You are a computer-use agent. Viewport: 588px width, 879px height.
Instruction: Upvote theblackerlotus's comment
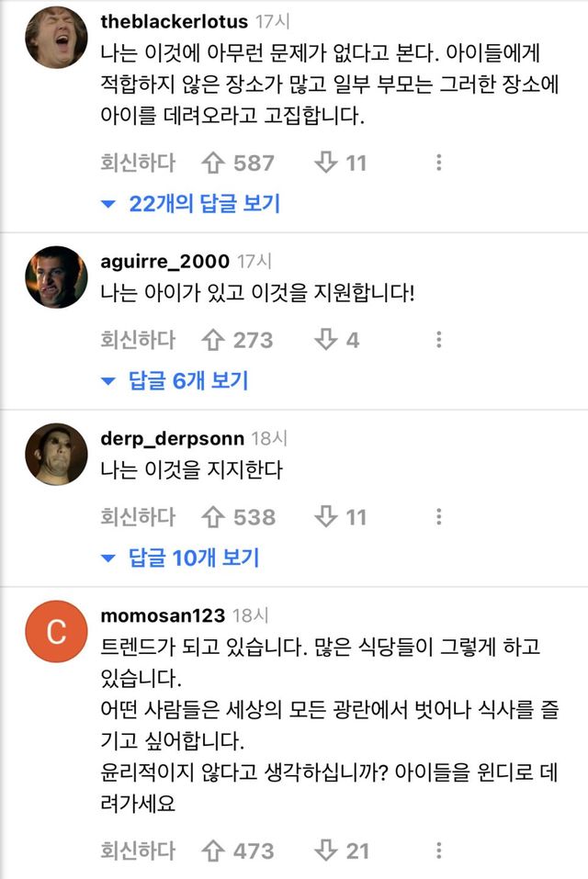(x=214, y=163)
